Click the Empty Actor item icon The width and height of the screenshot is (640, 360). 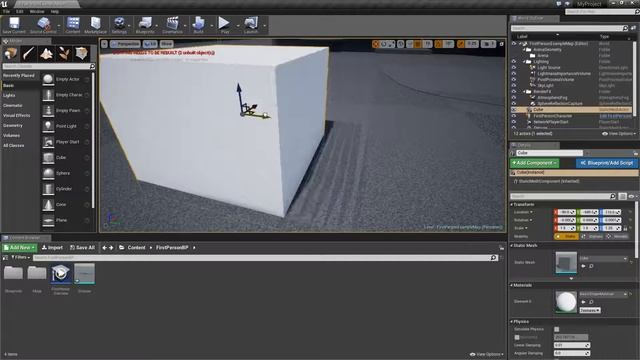[48, 79]
